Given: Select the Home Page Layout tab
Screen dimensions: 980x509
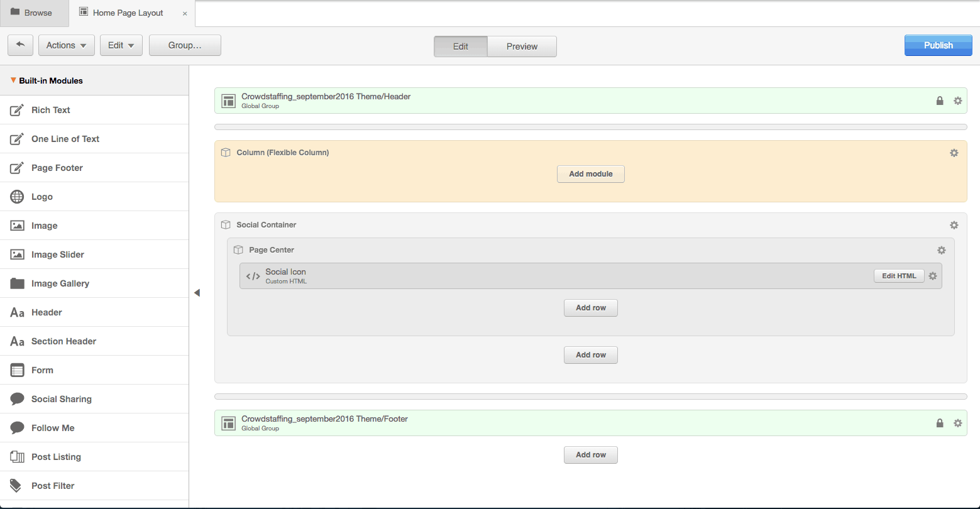Looking at the screenshot, I should 126,13.
